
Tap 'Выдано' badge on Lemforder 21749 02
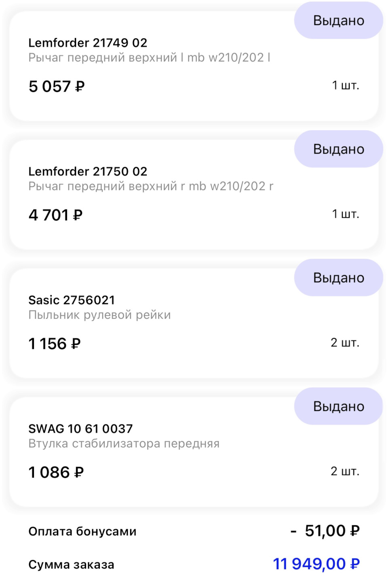[x=338, y=21]
